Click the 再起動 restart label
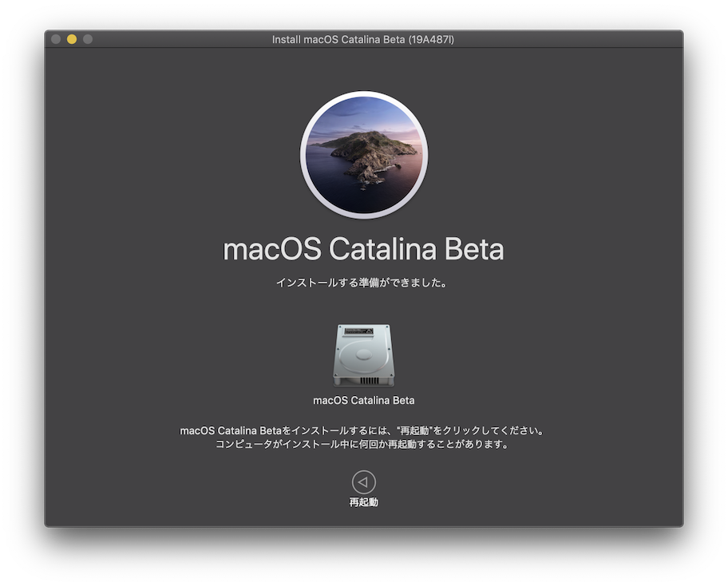 point(363,502)
